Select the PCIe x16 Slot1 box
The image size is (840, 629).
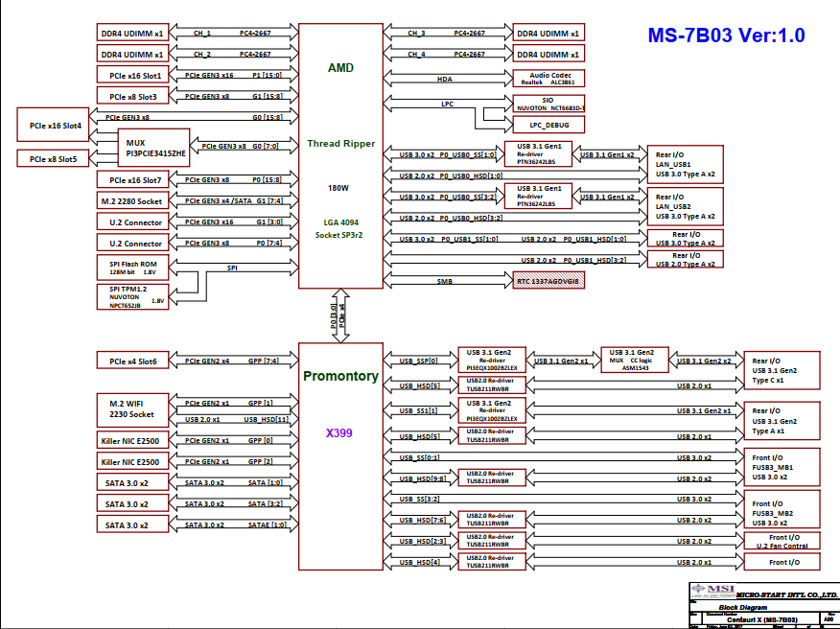coord(134,74)
